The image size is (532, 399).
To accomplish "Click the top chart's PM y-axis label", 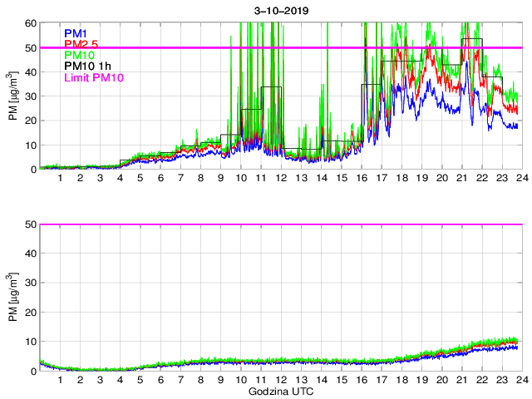I will point(12,96).
